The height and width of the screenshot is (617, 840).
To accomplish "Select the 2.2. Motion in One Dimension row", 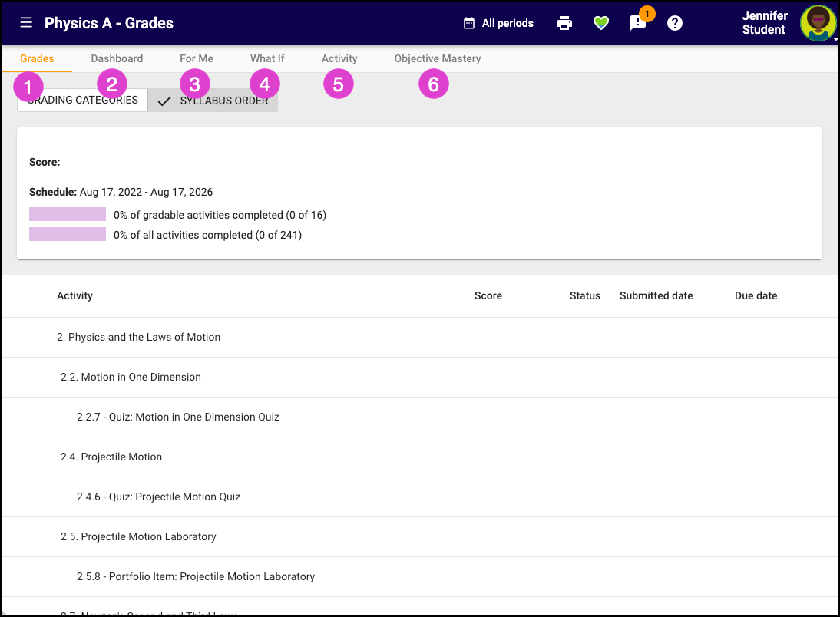I will click(x=420, y=377).
